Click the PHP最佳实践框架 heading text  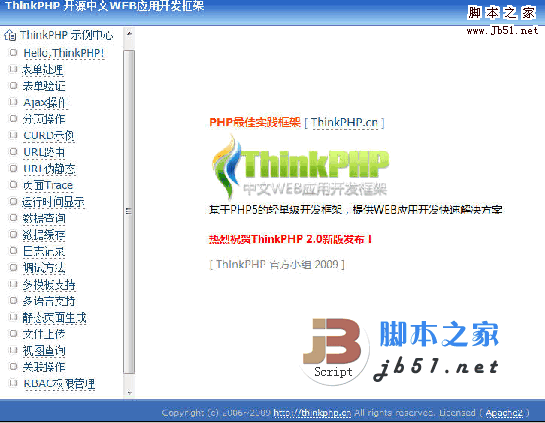pyautogui.click(x=255, y=122)
